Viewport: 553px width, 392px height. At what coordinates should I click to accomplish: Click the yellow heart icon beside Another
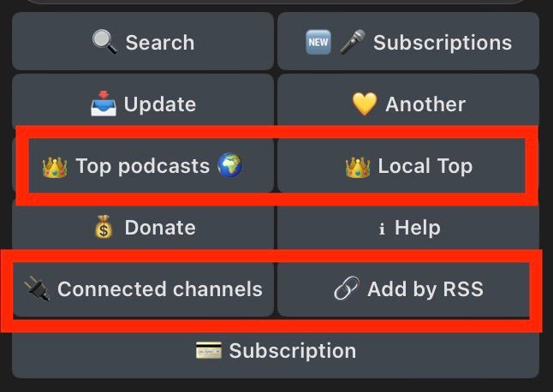pyautogui.click(x=365, y=104)
